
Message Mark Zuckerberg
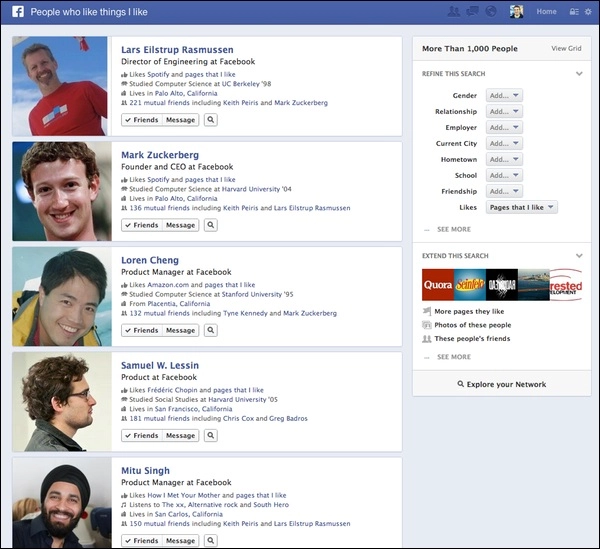[180, 225]
